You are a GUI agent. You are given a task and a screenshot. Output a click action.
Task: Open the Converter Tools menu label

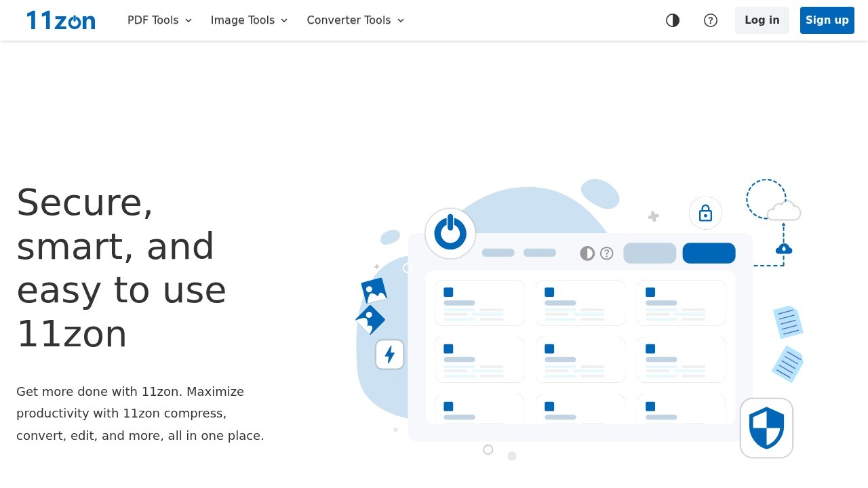349,20
